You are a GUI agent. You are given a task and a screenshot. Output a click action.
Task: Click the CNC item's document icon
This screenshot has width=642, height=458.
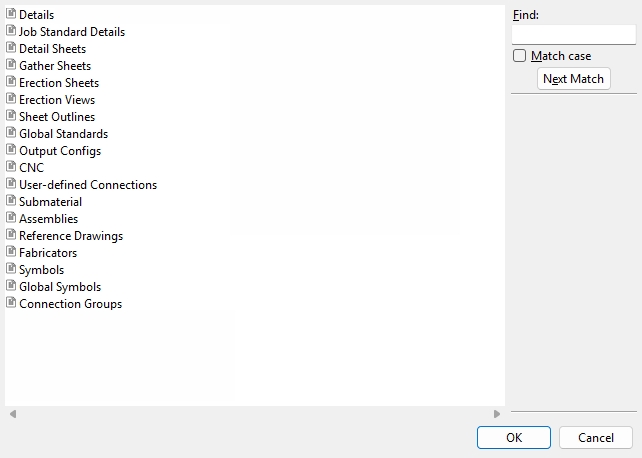(11, 167)
